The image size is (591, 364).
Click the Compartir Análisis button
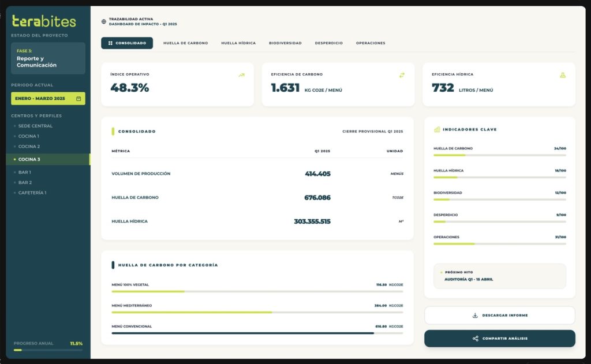click(499, 339)
